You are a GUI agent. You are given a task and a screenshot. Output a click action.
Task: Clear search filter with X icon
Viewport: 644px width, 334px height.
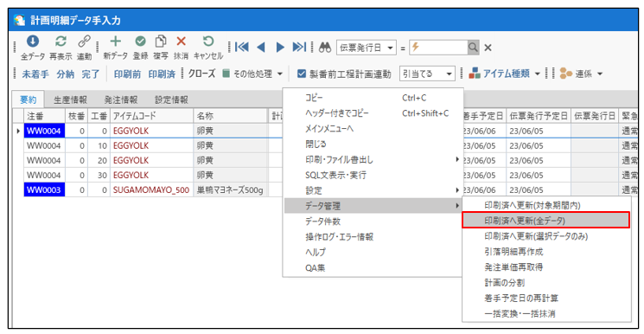(488, 48)
